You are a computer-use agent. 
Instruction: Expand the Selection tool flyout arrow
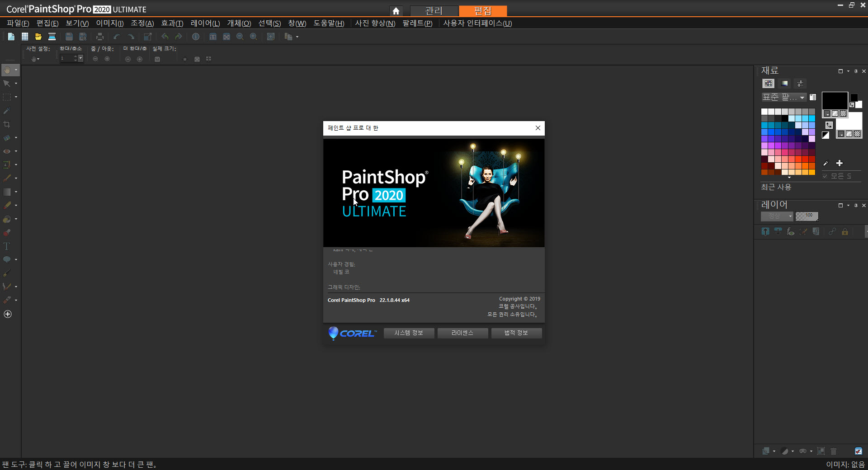click(16, 97)
